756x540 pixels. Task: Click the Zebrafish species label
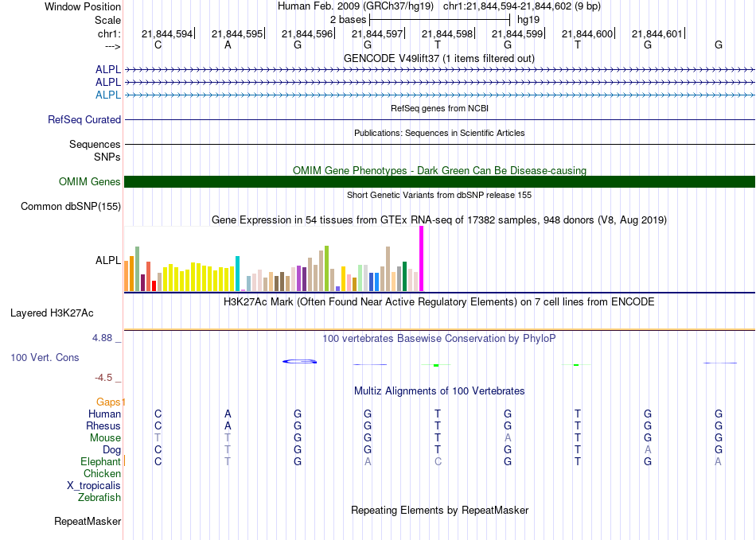pos(99,497)
